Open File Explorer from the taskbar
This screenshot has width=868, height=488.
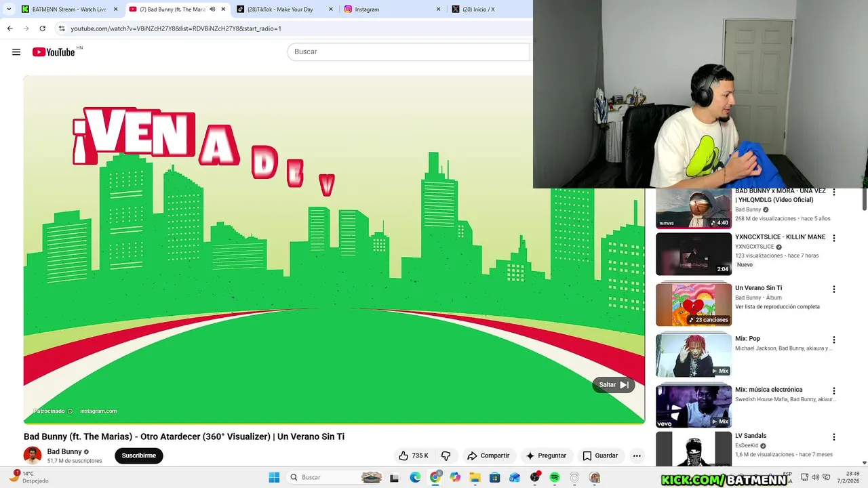pyautogui.click(x=475, y=477)
